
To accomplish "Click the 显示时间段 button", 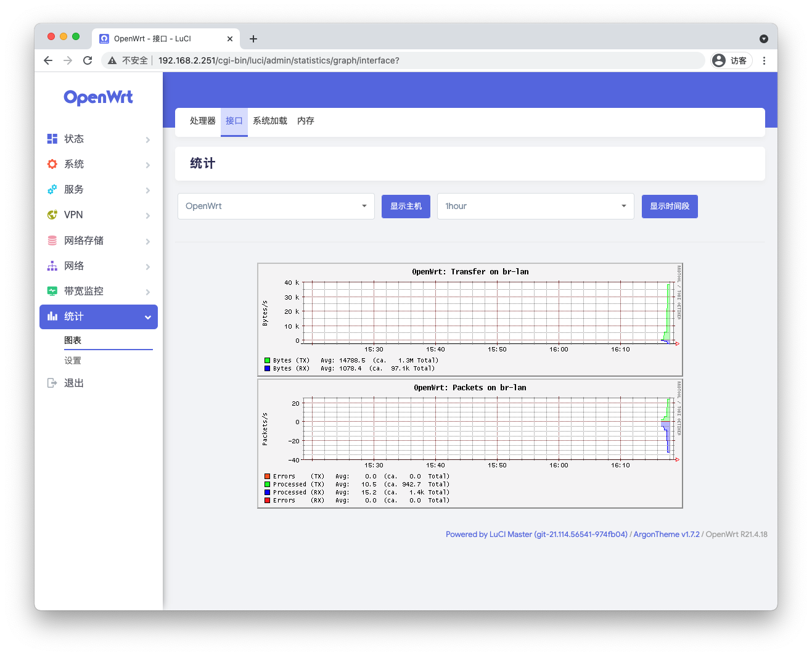I will 670,206.
